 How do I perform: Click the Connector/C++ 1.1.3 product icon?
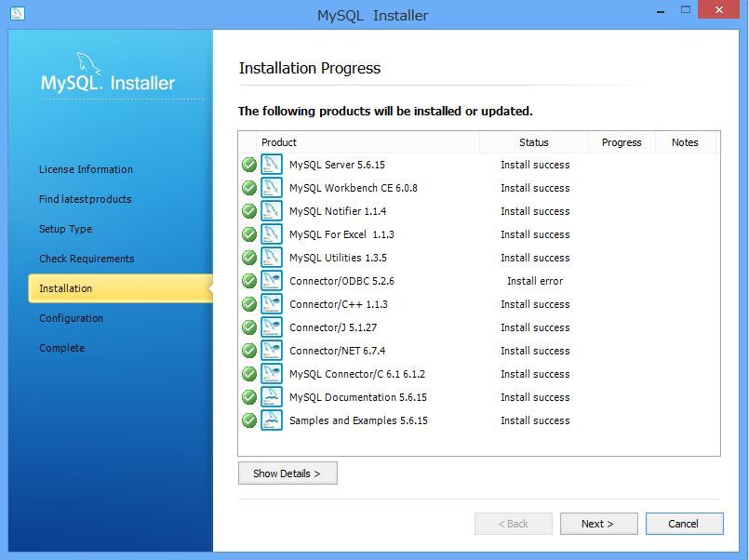coord(272,304)
